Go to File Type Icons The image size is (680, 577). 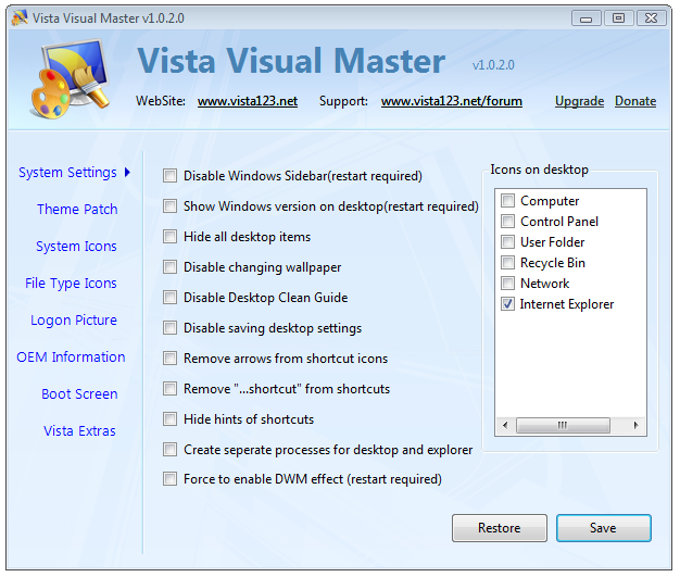71,283
